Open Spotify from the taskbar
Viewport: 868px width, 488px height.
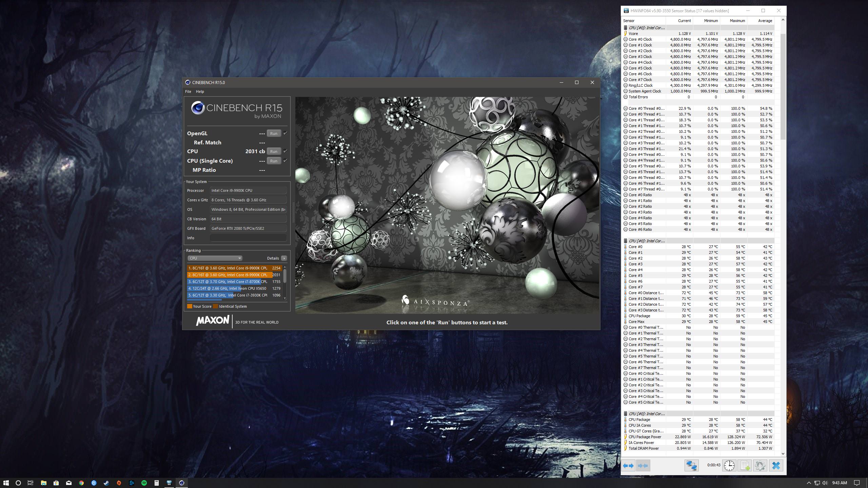(x=144, y=483)
